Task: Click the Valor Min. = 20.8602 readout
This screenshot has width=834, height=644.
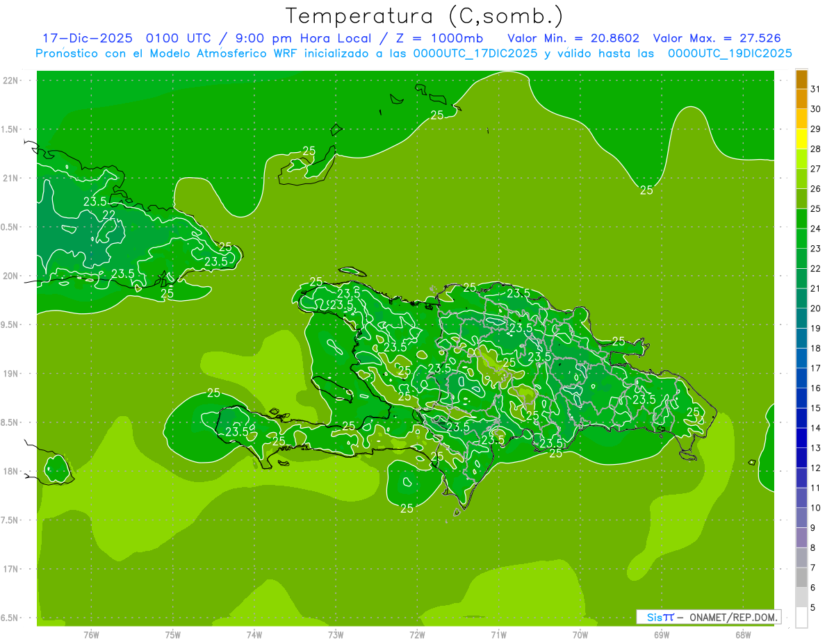Action: [573, 38]
